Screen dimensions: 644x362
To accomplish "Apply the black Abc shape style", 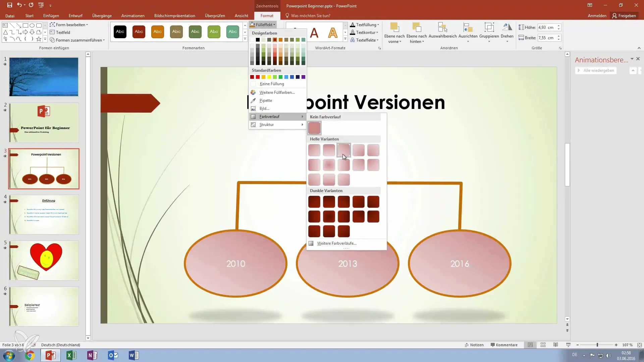I will point(120,32).
